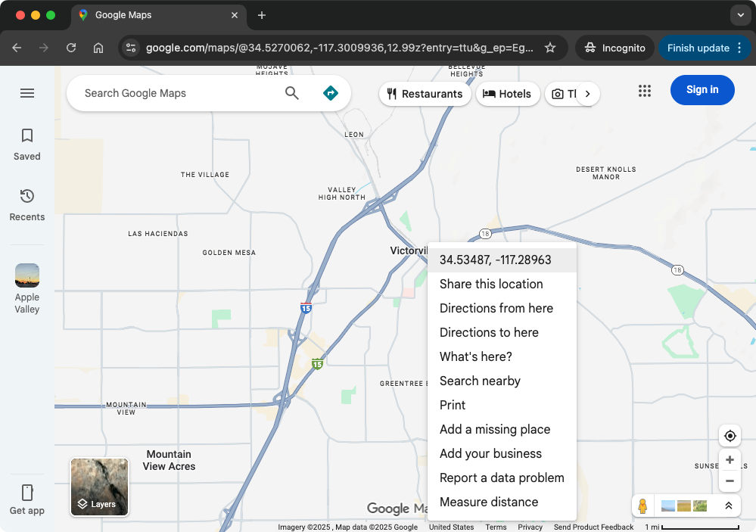
Task: Click the Restaurants search chip icon
Action: [x=391, y=94]
